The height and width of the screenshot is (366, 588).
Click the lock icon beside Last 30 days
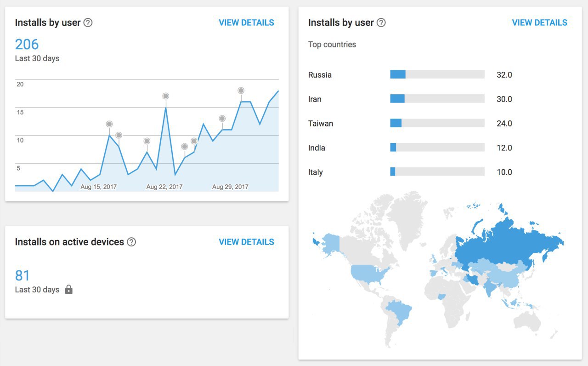69,290
